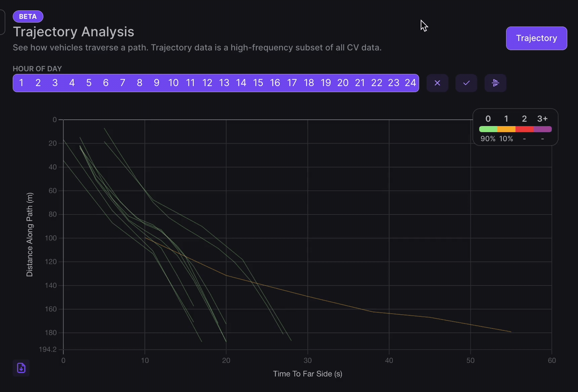Viewport: 578px width, 392px height.
Task: Toggle hour 1 off
Action: tap(21, 83)
